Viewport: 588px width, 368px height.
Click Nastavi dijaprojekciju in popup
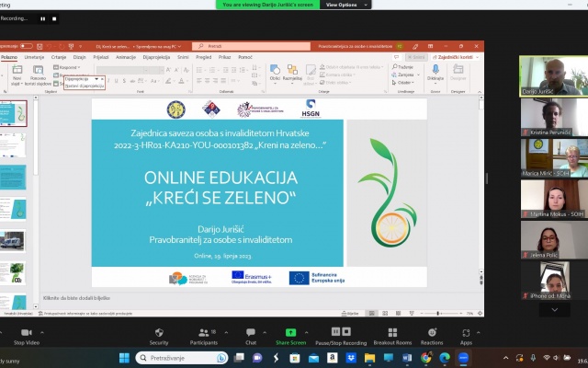click(x=85, y=86)
